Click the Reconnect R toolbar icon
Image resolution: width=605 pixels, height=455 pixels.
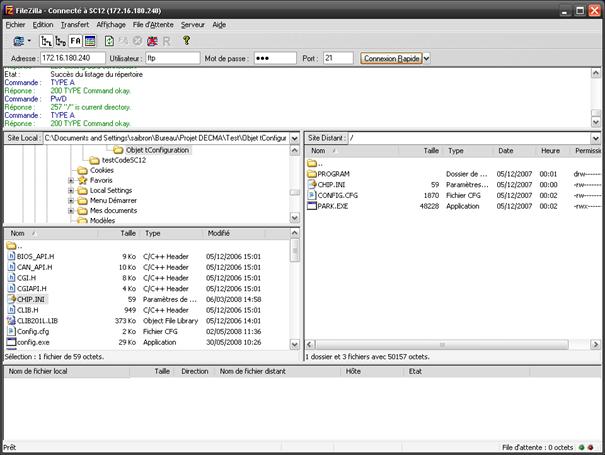166,41
